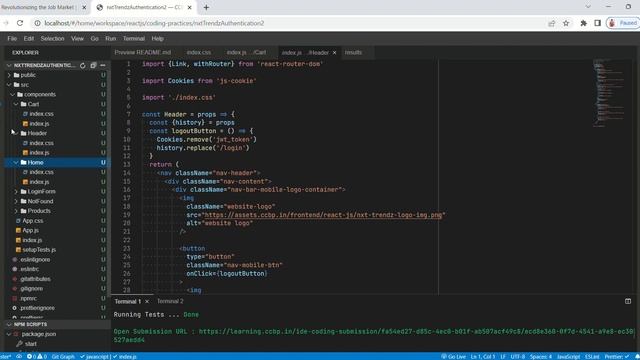Close Terminal 1 tab with the x

coord(147,302)
